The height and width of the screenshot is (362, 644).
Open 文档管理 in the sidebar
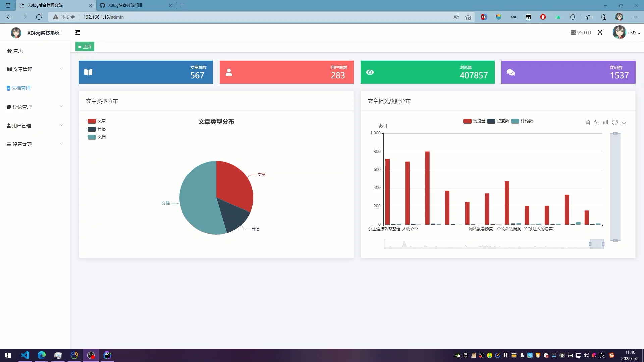[21, 88]
